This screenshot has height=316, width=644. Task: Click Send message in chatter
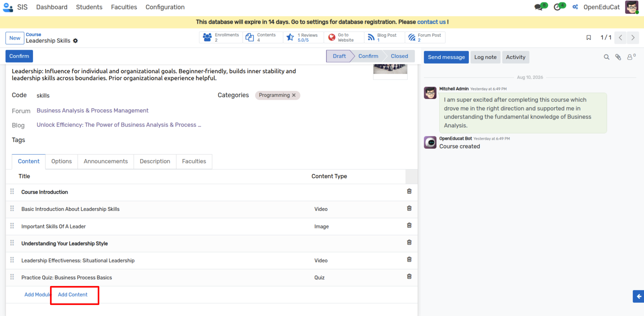coord(446,57)
